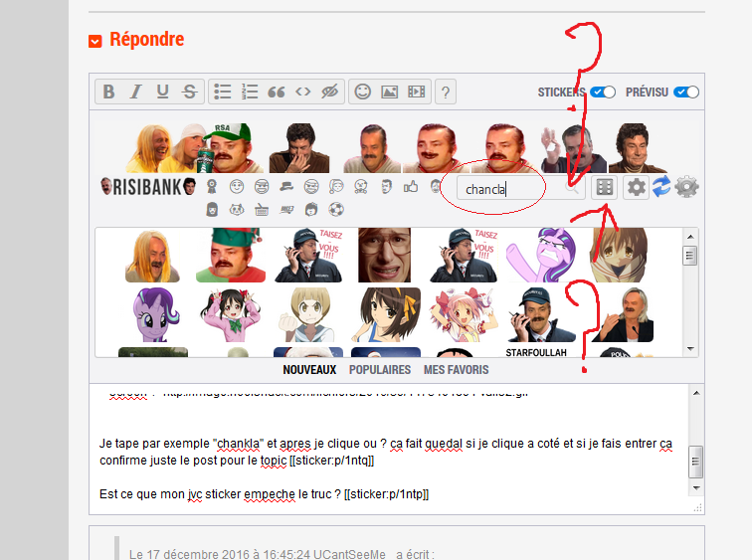Toggle bold formatting in the reply toolbar
Screen dimensions: 752x560
(108, 92)
